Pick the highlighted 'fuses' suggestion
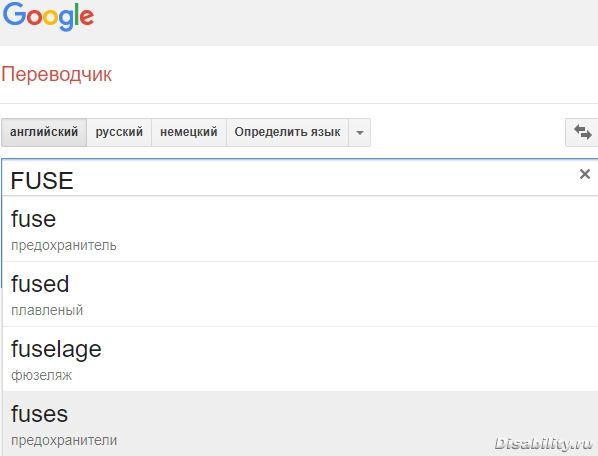The width and height of the screenshot is (598, 456). point(301,423)
